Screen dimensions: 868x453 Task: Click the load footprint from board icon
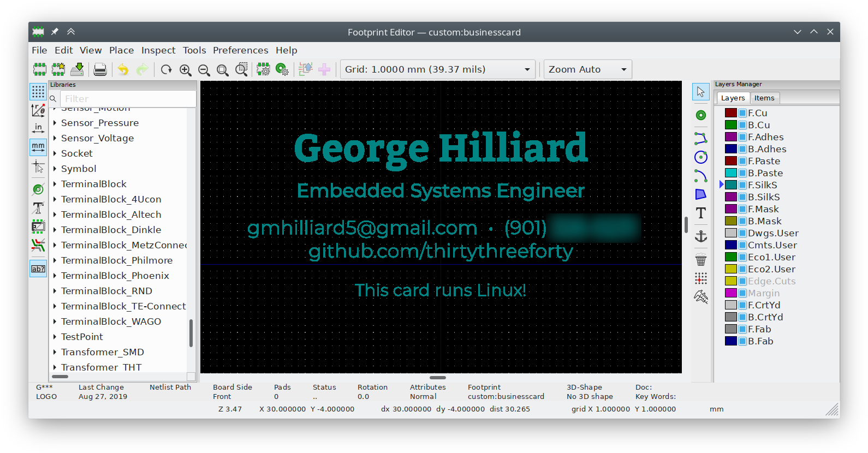(x=305, y=69)
